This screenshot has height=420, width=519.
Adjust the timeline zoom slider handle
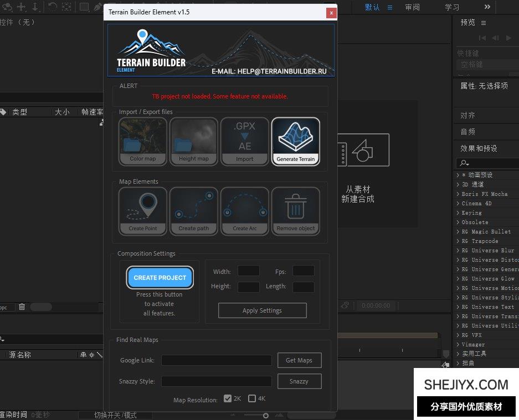click(x=266, y=416)
